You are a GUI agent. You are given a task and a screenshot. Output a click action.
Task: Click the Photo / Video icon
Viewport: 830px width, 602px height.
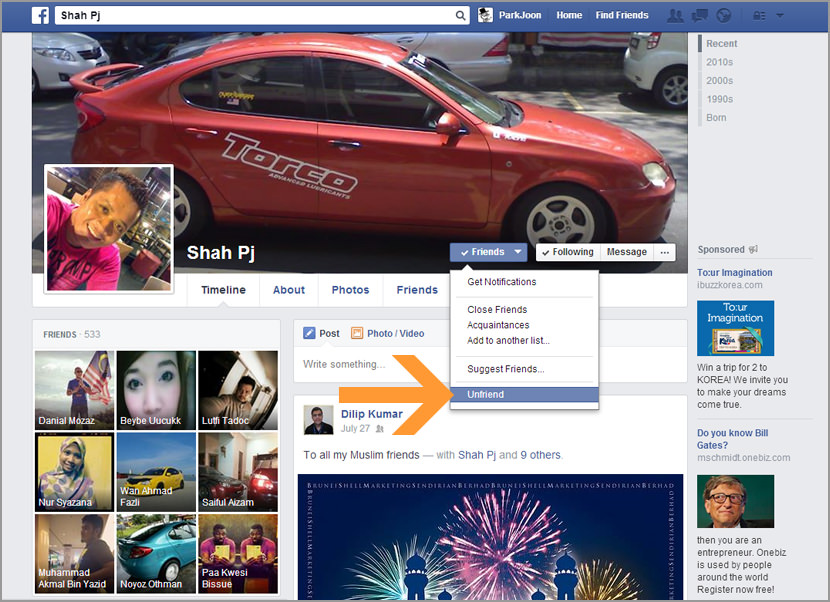coord(357,333)
